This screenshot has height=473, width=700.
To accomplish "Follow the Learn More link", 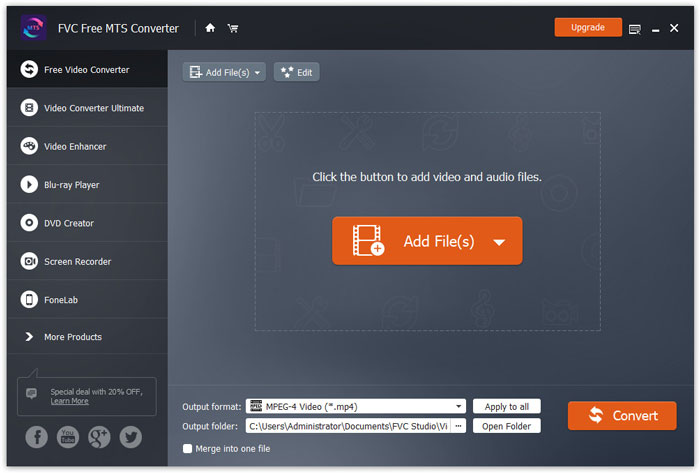I will pos(69,401).
